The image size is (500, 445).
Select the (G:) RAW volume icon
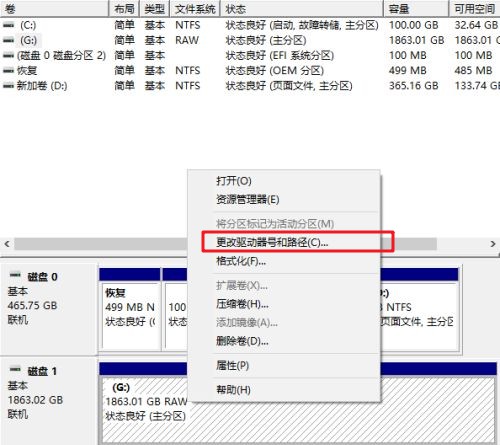tap(9, 40)
